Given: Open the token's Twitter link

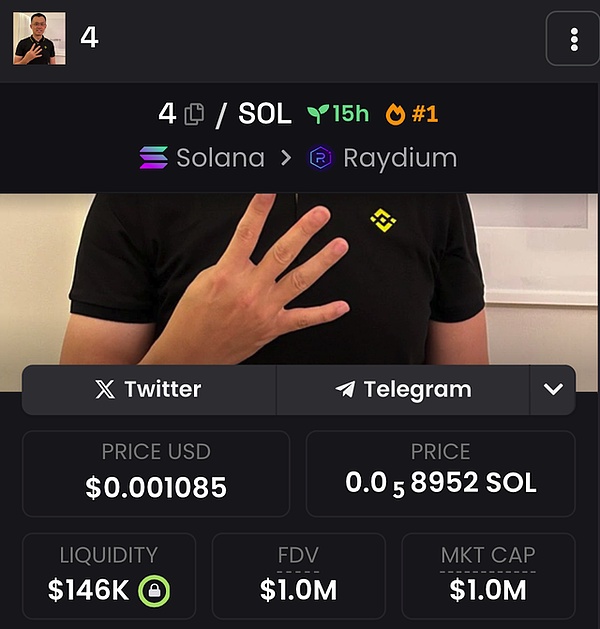Looking at the screenshot, I should 149,390.
